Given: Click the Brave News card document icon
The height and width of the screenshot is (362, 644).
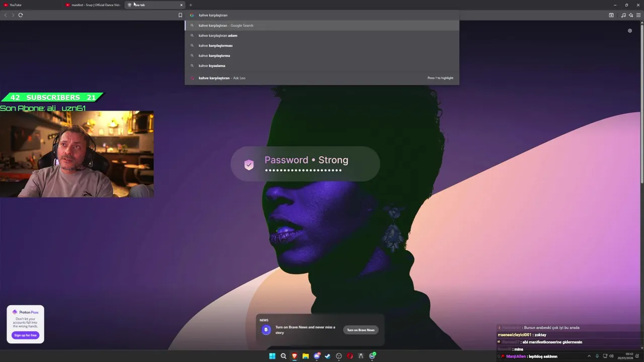Looking at the screenshot, I should coord(266,330).
